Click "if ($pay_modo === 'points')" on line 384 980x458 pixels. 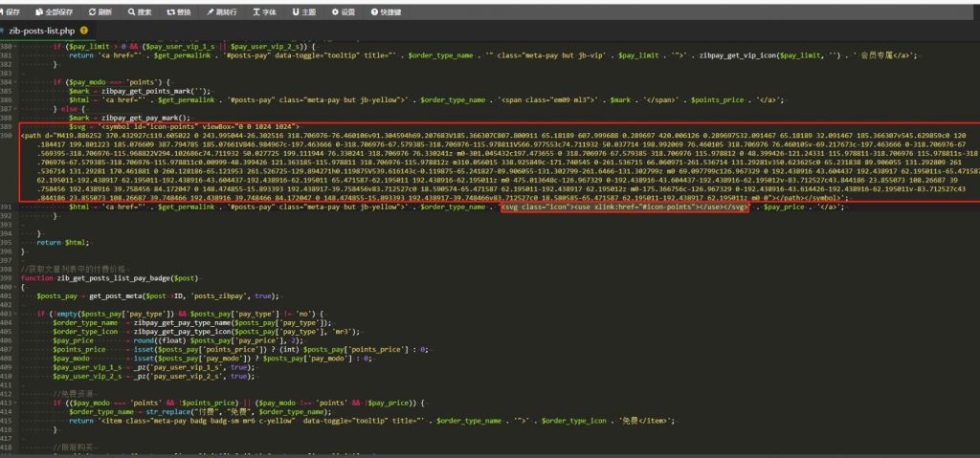(109, 82)
